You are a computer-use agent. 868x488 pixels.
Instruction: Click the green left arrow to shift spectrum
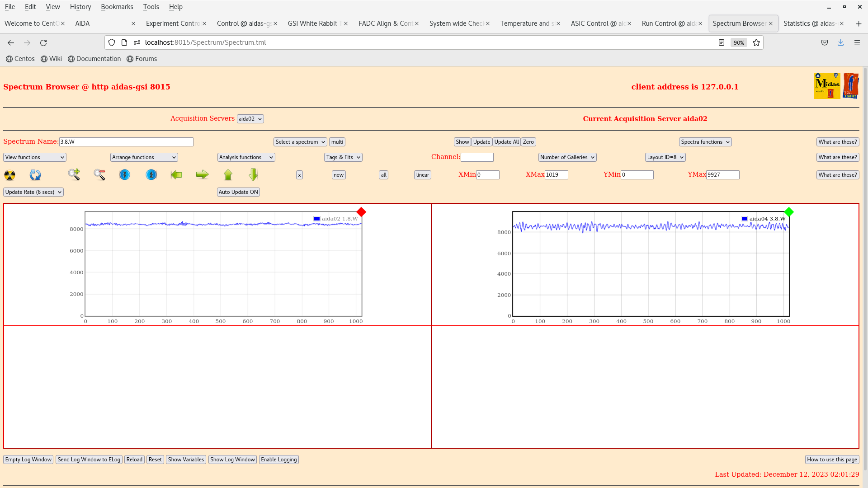(x=176, y=175)
